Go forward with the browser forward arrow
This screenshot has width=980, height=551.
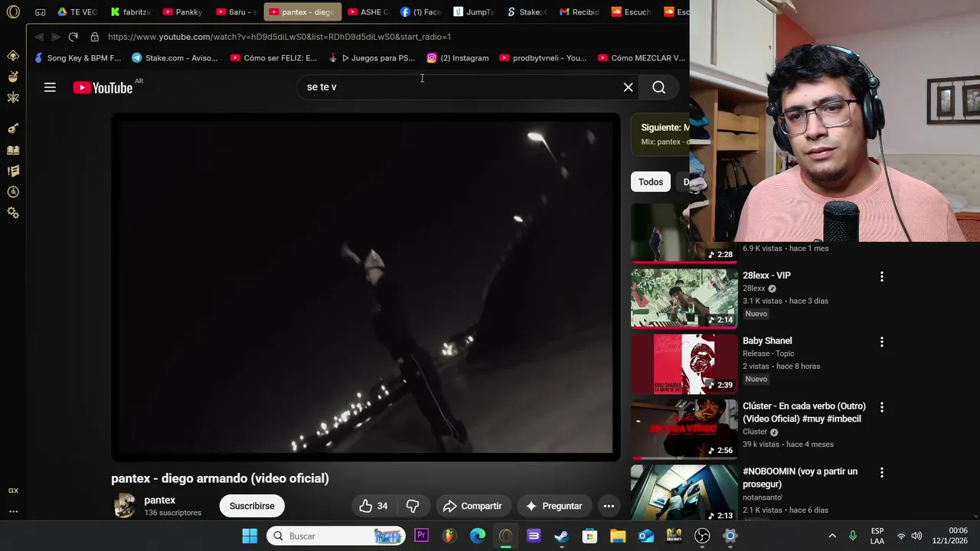[x=56, y=37]
